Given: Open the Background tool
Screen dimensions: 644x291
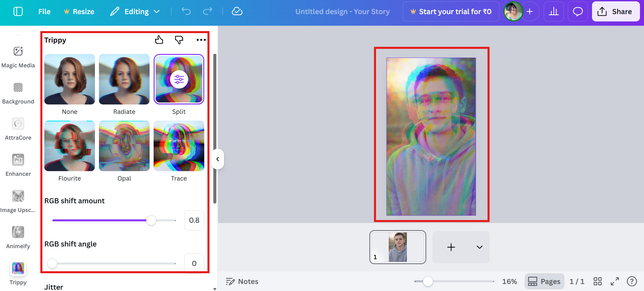Looking at the screenshot, I should pyautogui.click(x=18, y=93).
